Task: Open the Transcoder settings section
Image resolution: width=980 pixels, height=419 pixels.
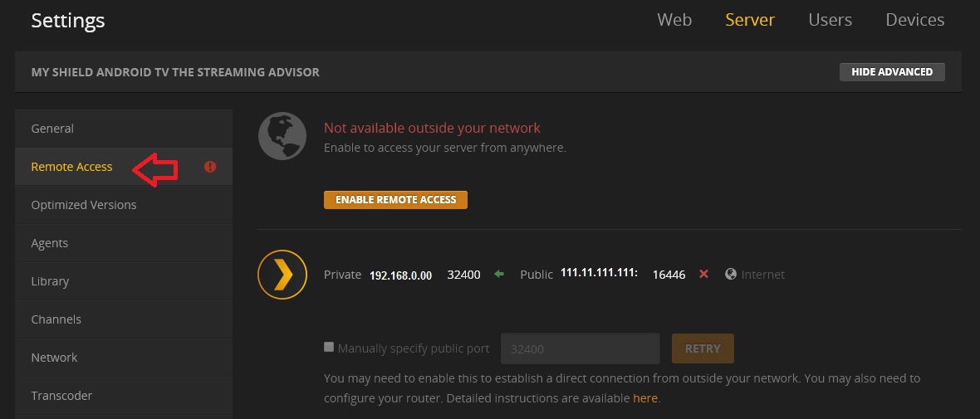Action: [124, 396]
